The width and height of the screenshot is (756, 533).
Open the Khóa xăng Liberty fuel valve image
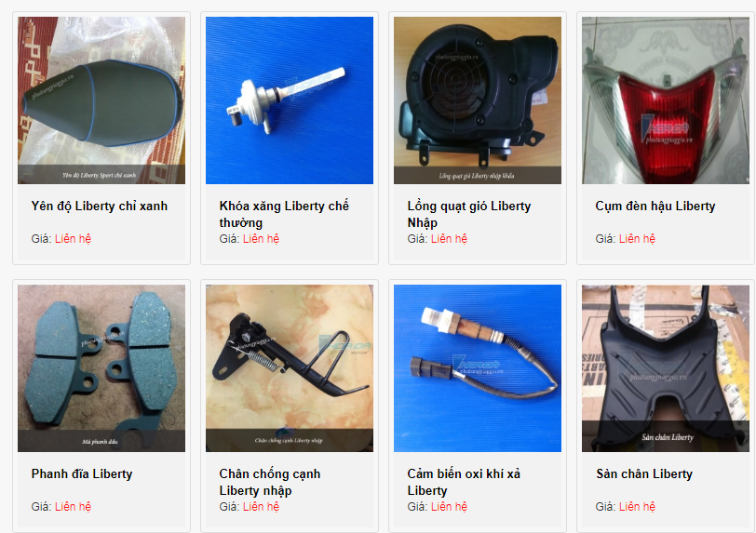pyautogui.click(x=290, y=100)
